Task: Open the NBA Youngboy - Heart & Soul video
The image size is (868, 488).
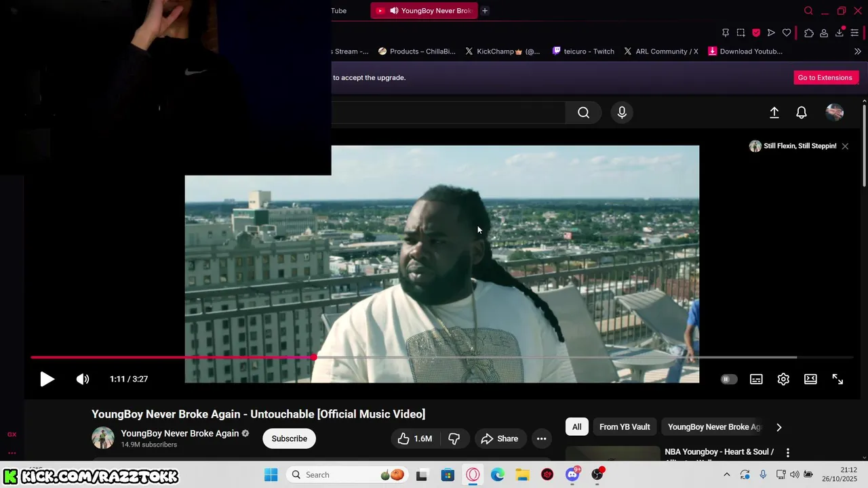Action: click(x=719, y=451)
